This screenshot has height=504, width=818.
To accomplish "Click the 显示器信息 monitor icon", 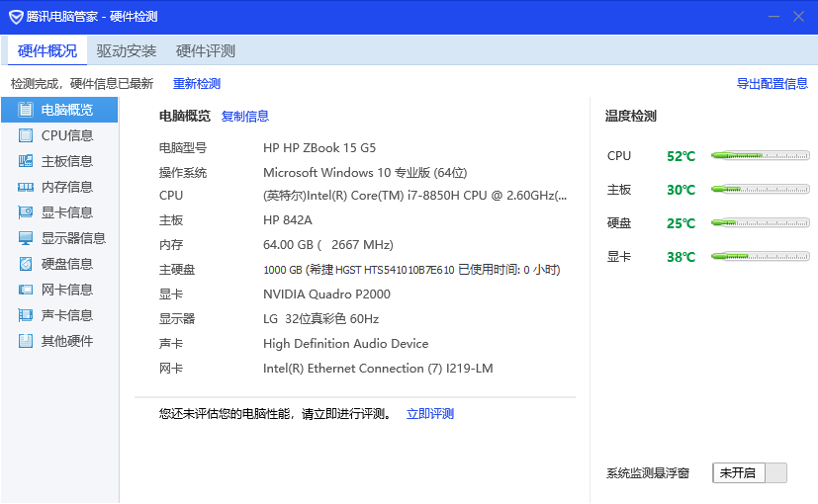I will [25, 238].
